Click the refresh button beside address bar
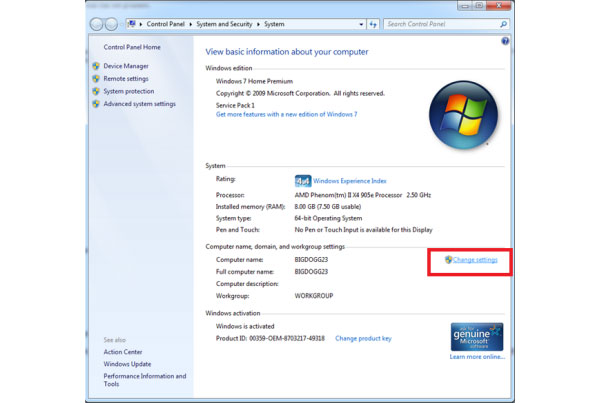The image size is (600, 403). click(x=373, y=24)
